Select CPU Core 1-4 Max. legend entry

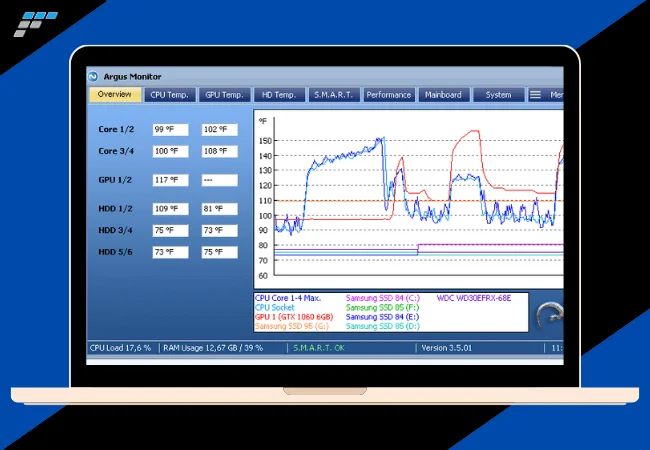coord(288,298)
